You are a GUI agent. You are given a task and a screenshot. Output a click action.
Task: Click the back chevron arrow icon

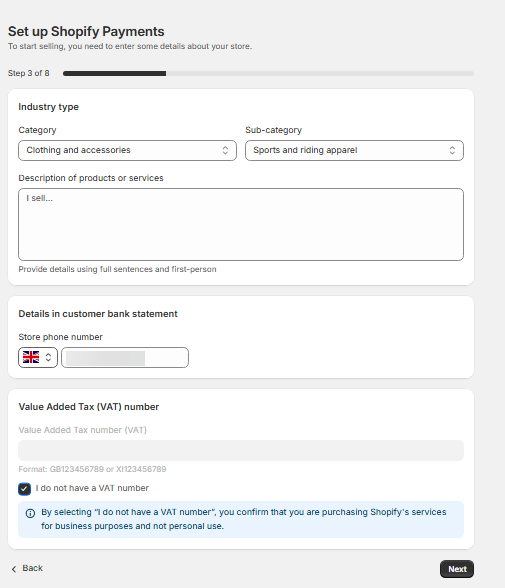(x=14, y=569)
